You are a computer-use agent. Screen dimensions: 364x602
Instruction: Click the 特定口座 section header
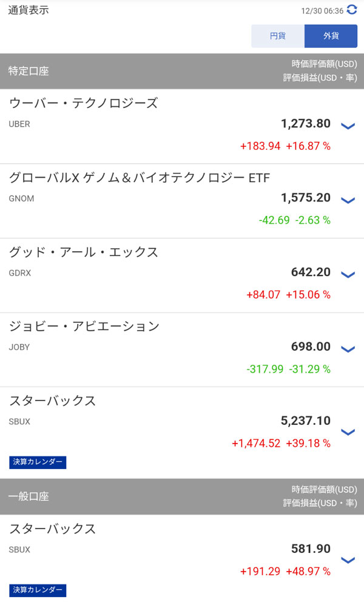click(29, 71)
